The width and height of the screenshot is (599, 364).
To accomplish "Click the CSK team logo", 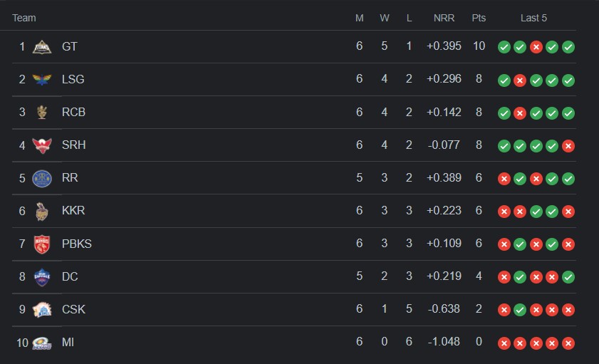I will tap(42, 309).
